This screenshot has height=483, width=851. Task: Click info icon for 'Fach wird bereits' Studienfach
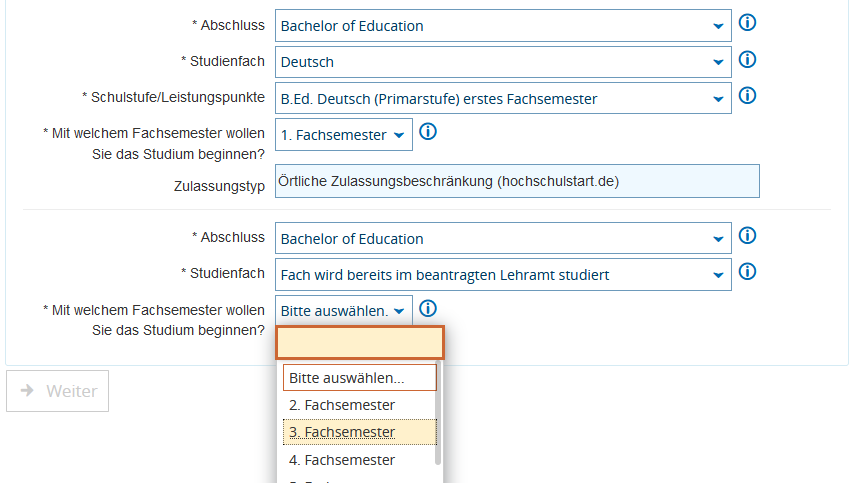pyautogui.click(x=747, y=272)
